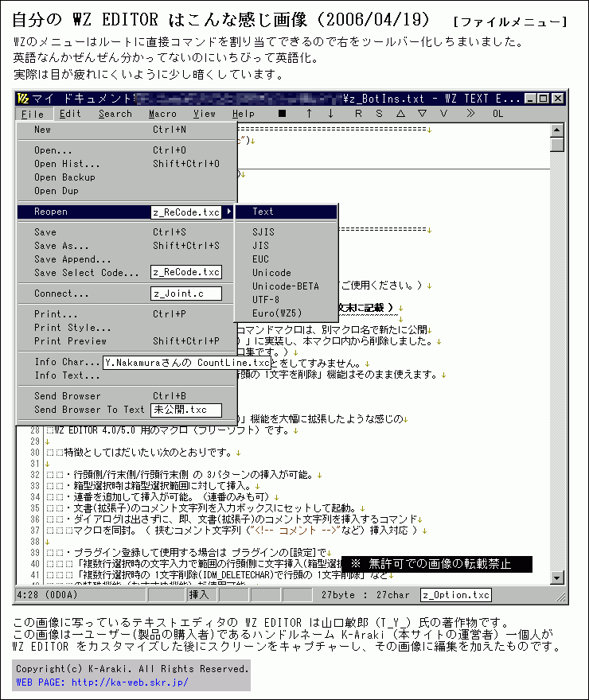Select Unicode-BETA encoding in submenu
This screenshot has height=700, width=589.
click(286, 286)
